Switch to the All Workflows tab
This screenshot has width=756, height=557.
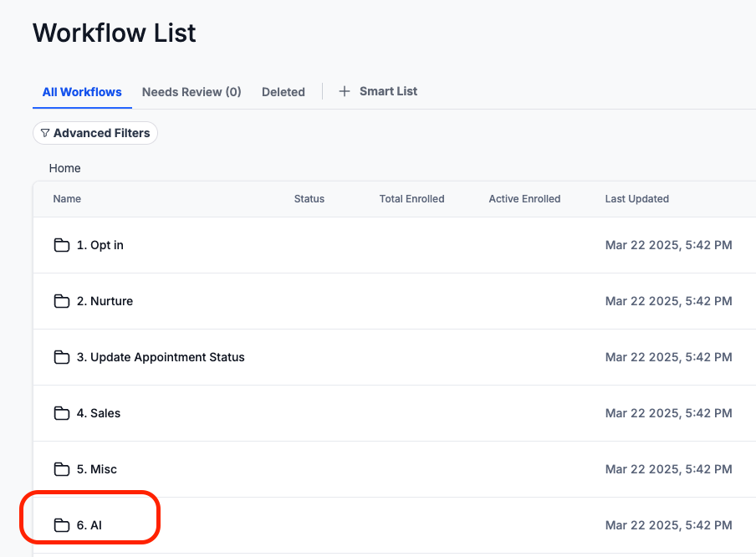(82, 92)
